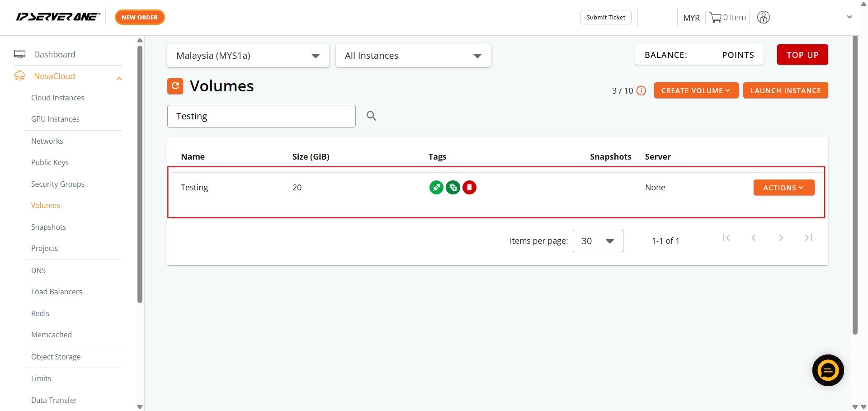The height and width of the screenshot is (411, 868).
Task: Click the volume search input field
Action: tap(261, 116)
